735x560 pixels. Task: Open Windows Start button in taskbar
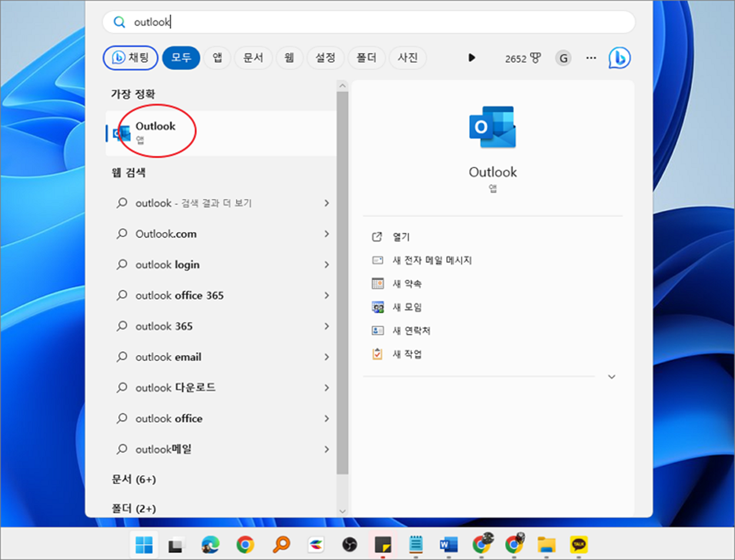pos(144,545)
